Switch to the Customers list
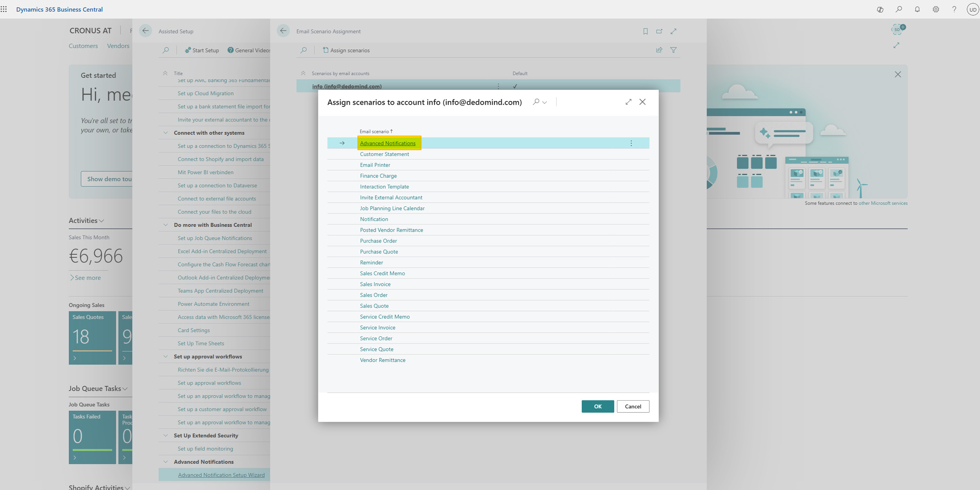This screenshot has width=980, height=490. pyautogui.click(x=83, y=45)
